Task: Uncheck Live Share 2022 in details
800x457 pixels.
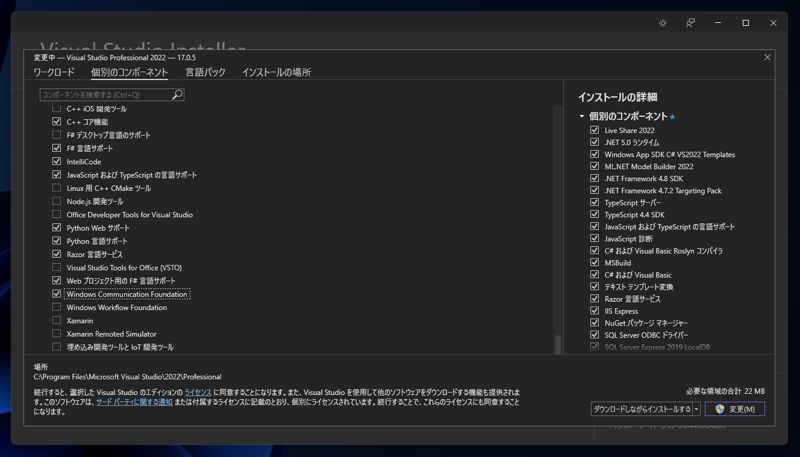Action: click(594, 130)
